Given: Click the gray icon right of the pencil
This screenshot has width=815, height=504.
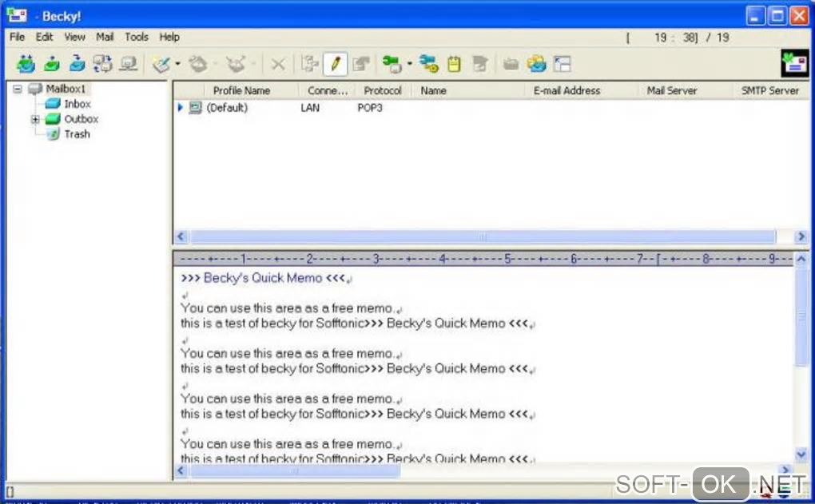Looking at the screenshot, I should click(360, 65).
